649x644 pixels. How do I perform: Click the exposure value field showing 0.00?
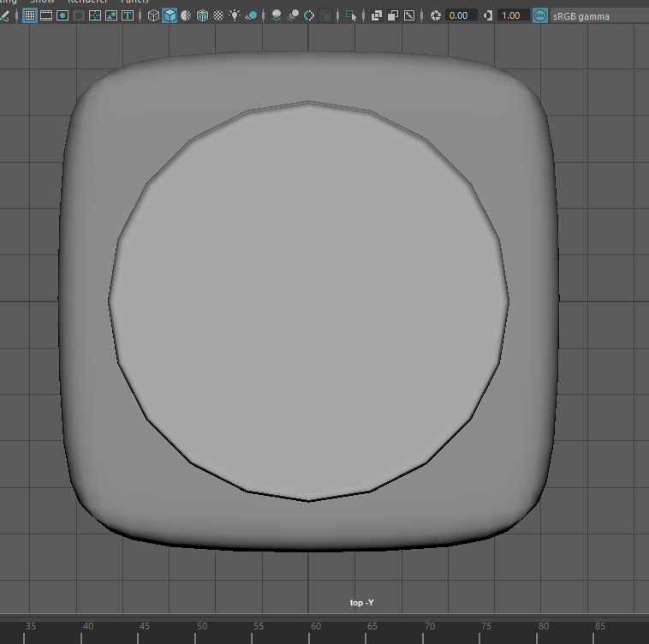point(460,15)
